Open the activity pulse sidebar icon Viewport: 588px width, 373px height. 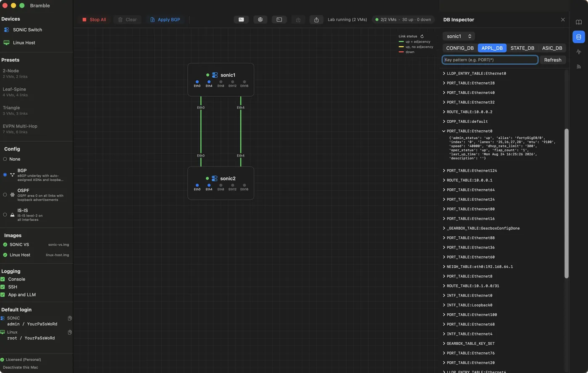pos(579,52)
